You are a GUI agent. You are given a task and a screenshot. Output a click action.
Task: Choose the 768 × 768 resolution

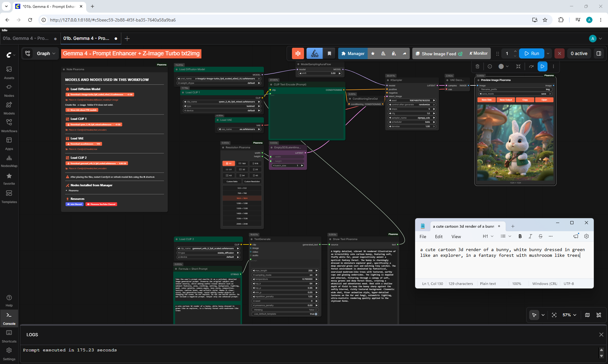point(242,193)
